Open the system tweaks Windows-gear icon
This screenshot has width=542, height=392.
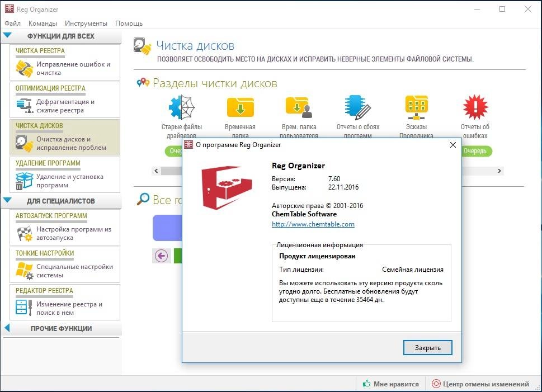(24, 271)
